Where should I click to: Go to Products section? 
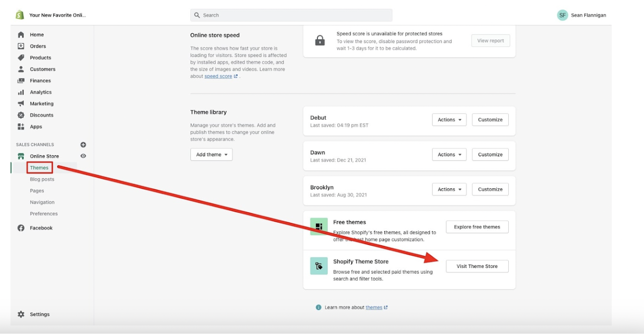pyautogui.click(x=40, y=58)
